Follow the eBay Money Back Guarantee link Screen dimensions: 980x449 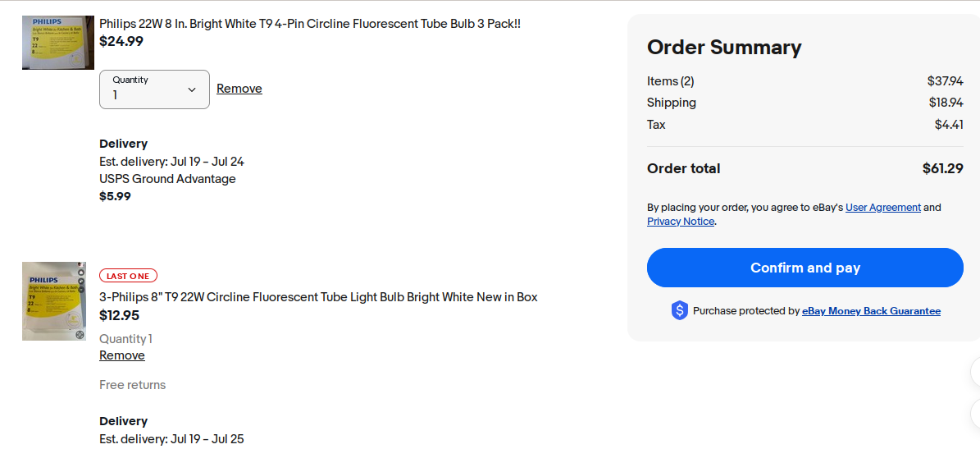coord(871,311)
